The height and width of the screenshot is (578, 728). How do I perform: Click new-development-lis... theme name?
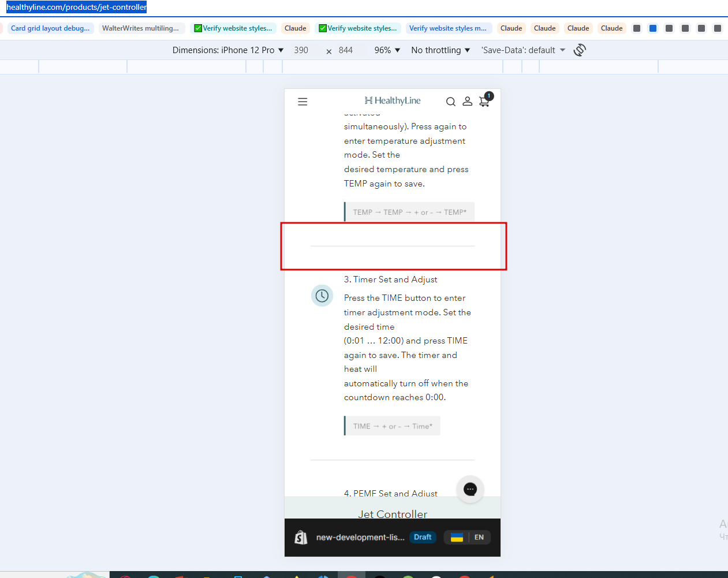pyautogui.click(x=360, y=538)
